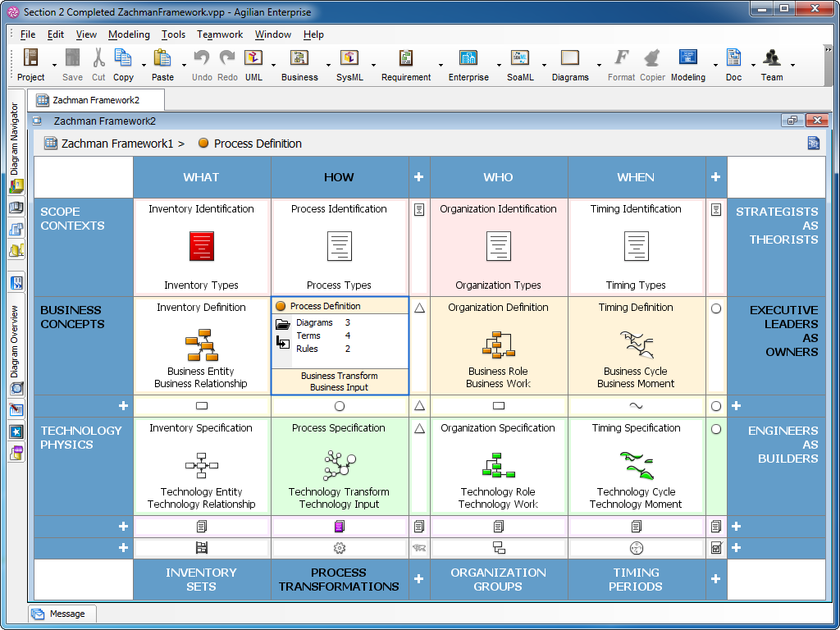This screenshot has height=630, width=840.
Task: Expand the PROCESS TRANSFORMATIONS column with plus
Action: click(419, 578)
